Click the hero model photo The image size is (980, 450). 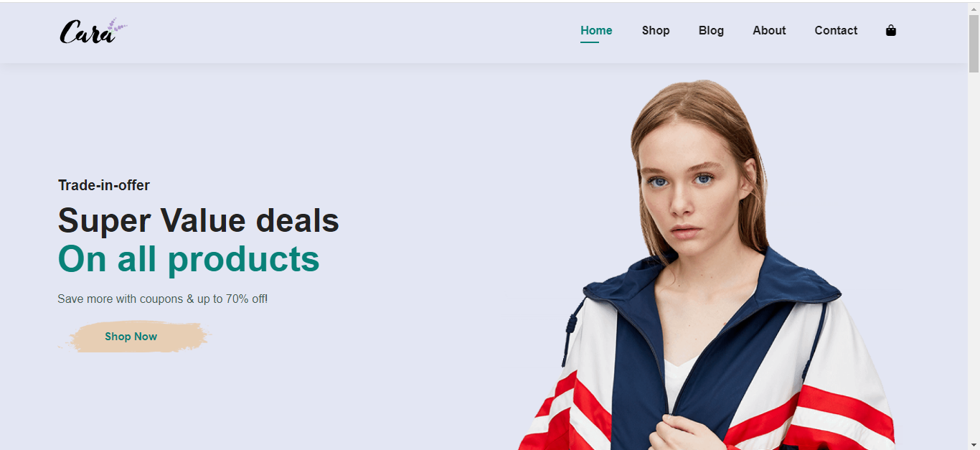(x=707, y=264)
